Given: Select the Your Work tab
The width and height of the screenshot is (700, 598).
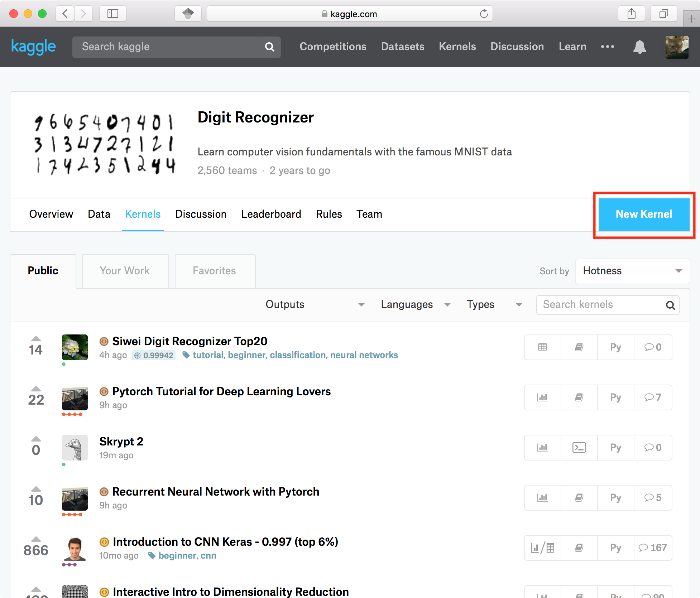Looking at the screenshot, I should (x=125, y=271).
